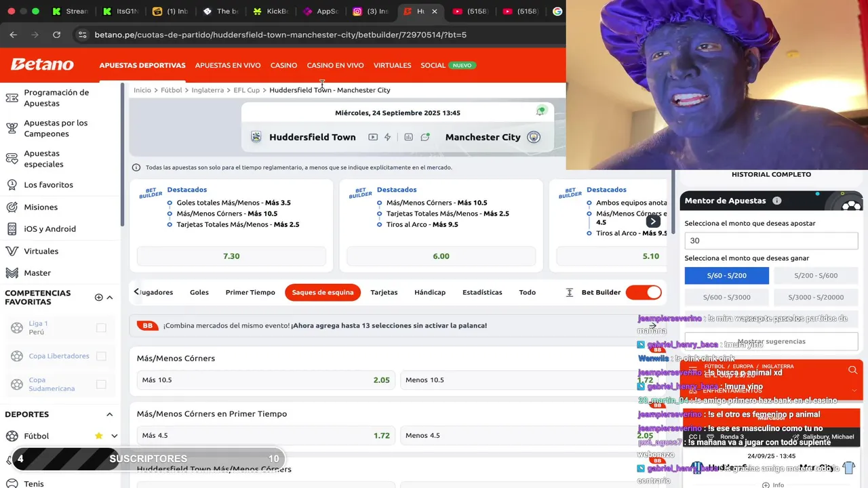The width and height of the screenshot is (868, 488).
Task: Click the browser address bar URL
Action: pyautogui.click(x=280, y=35)
